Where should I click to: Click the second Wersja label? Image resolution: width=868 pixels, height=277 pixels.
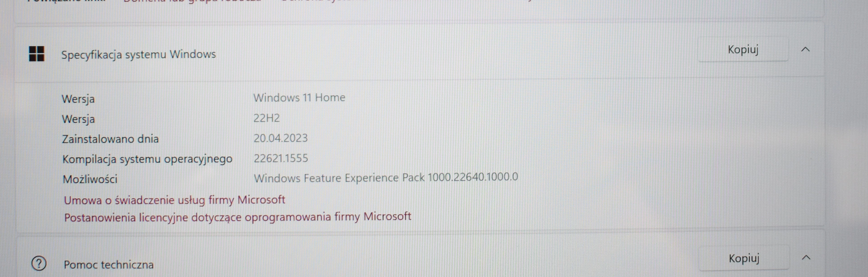(78, 119)
